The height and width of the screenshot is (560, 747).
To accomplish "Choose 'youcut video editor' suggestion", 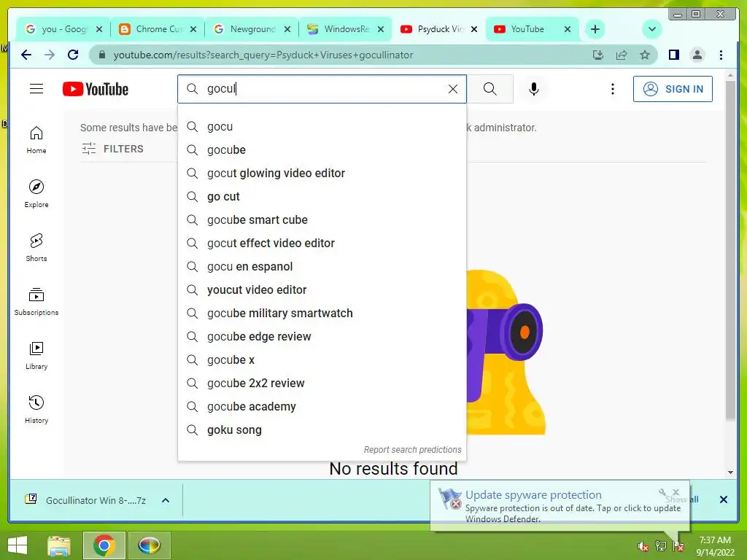I will [322, 290].
